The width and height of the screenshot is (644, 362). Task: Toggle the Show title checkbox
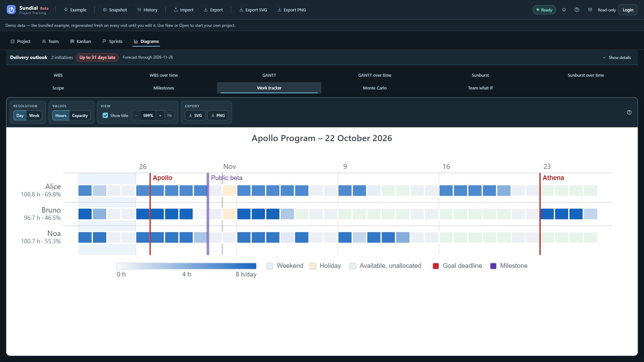(105, 115)
